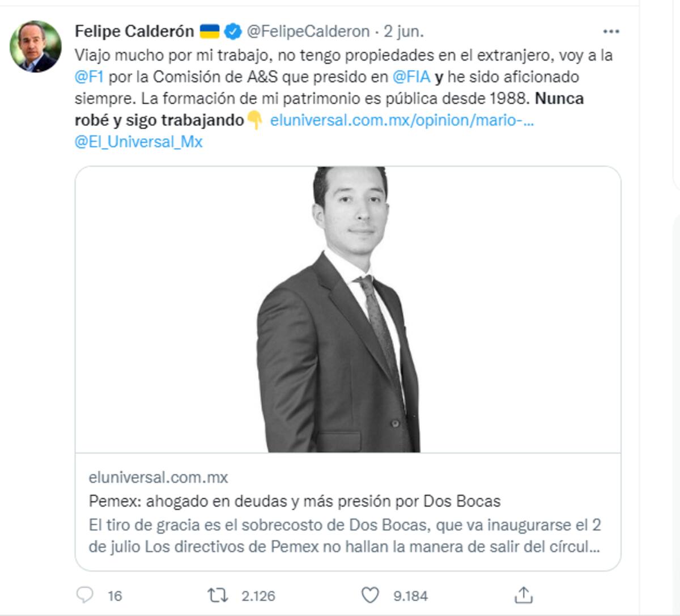Screen dimensions: 680x616
Task: Open the @FelipeCalderon handle link
Action: [x=308, y=31]
